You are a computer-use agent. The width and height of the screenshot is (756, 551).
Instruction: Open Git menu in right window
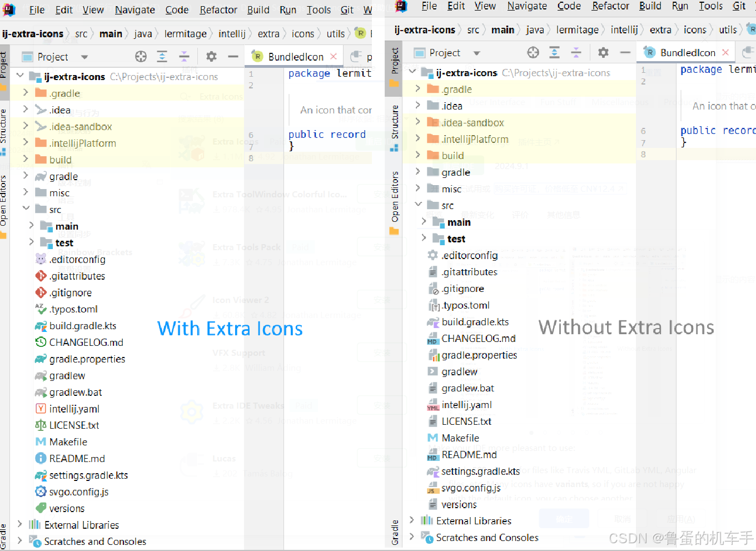(x=739, y=6)
